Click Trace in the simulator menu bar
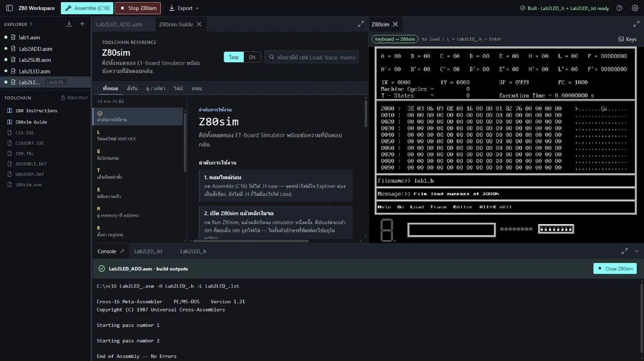The image size is (644, 361). point(438,207)
